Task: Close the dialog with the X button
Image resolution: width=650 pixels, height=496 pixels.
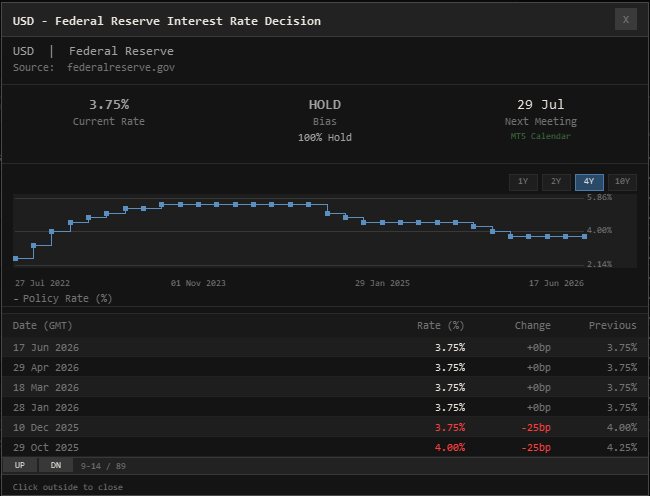Action: (x=626, y=19)
